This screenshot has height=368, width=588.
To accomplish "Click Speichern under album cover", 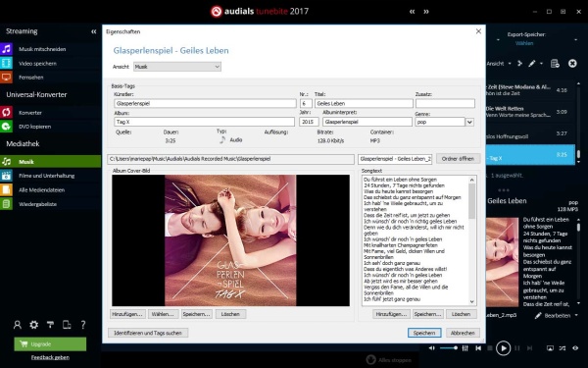I will (197, 314).
